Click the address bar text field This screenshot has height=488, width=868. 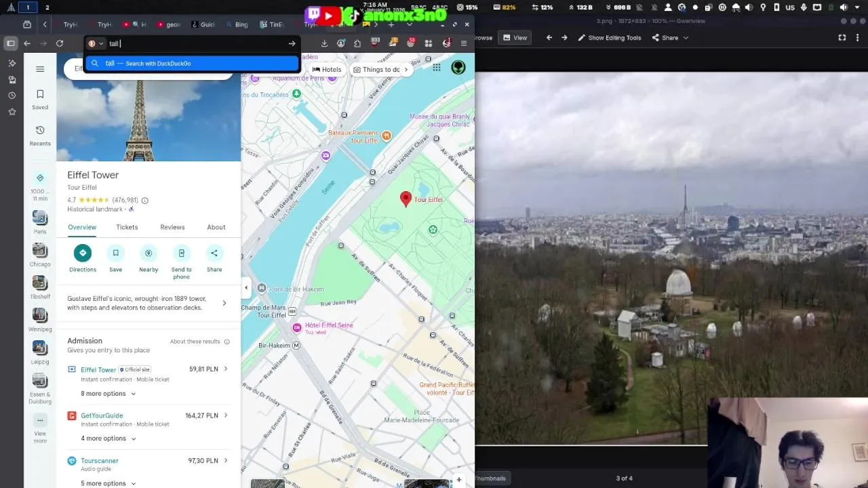[x=195, y=43]
